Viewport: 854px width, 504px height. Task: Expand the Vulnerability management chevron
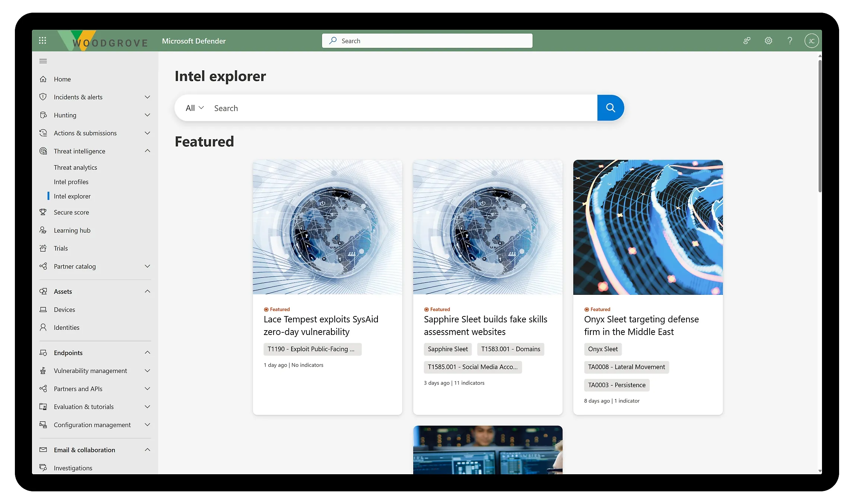pyautogui.click(x=147, y=371)
